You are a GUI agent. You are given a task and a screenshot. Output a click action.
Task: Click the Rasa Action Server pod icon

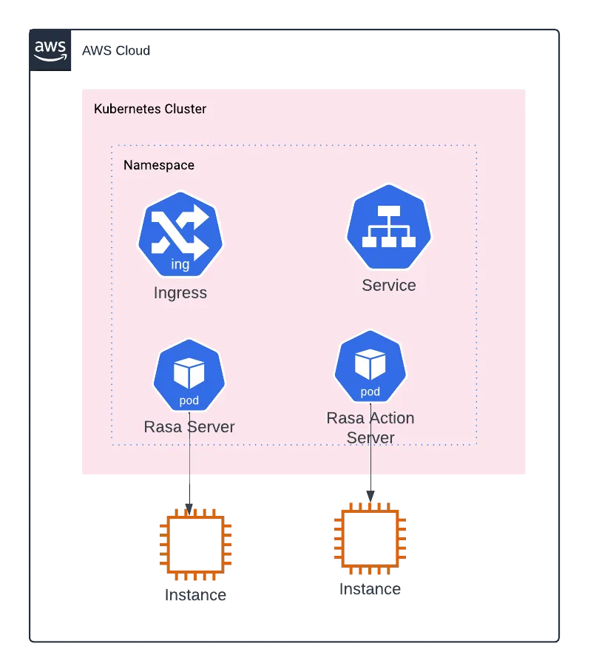tap(370, 366)
